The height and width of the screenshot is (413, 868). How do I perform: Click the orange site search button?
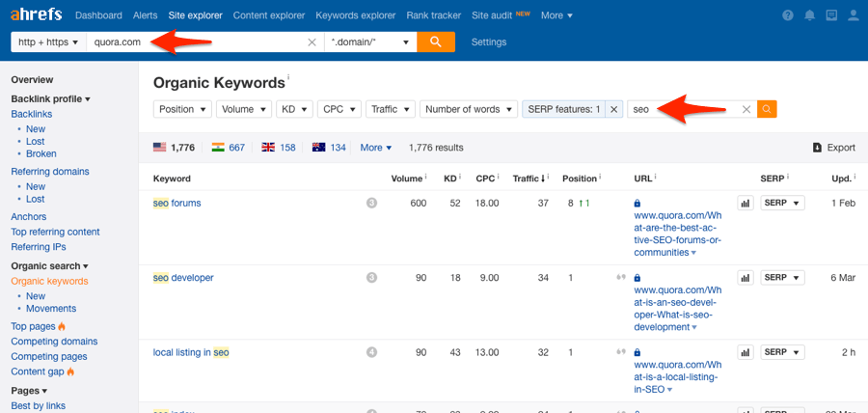pyautogui.click(x=436, y=42)
